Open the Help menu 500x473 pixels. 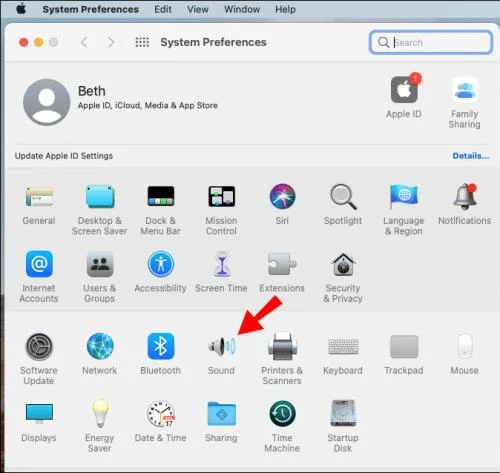point(285,9)
